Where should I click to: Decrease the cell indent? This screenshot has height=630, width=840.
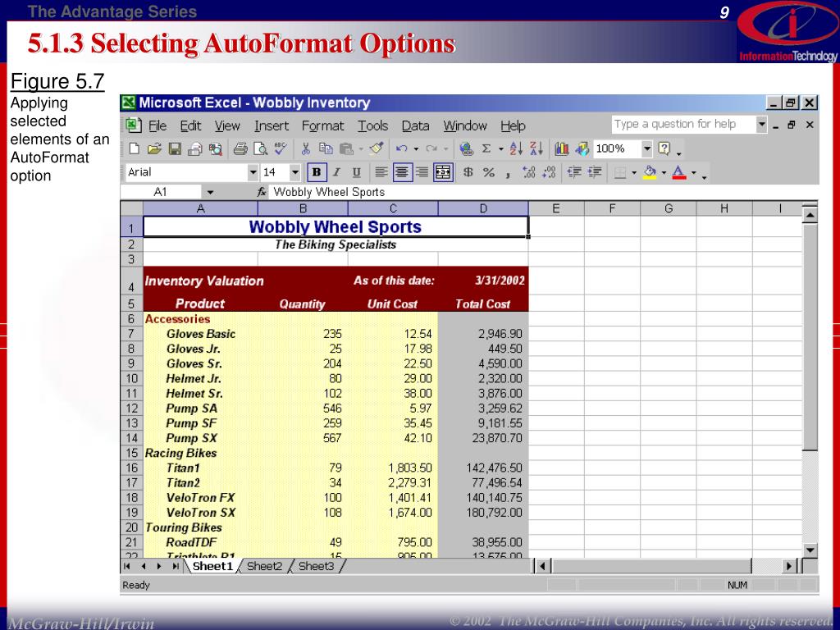[574, 172]
